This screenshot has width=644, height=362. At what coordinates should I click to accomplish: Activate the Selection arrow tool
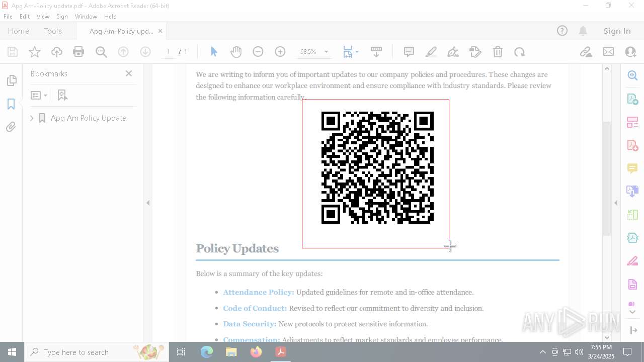click(x=214, y=52)
